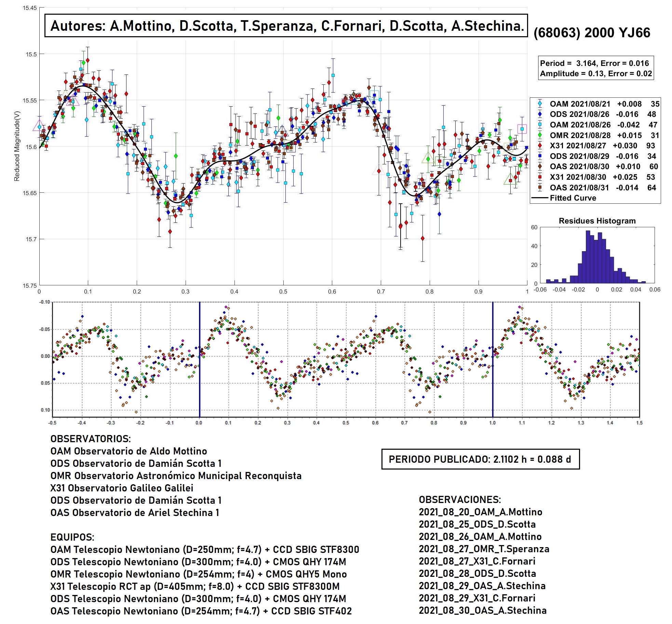Click OAM Telescopio Newtoniano CCD SBIG STF8300 line
672x624 pixels.
click(205, 550)
